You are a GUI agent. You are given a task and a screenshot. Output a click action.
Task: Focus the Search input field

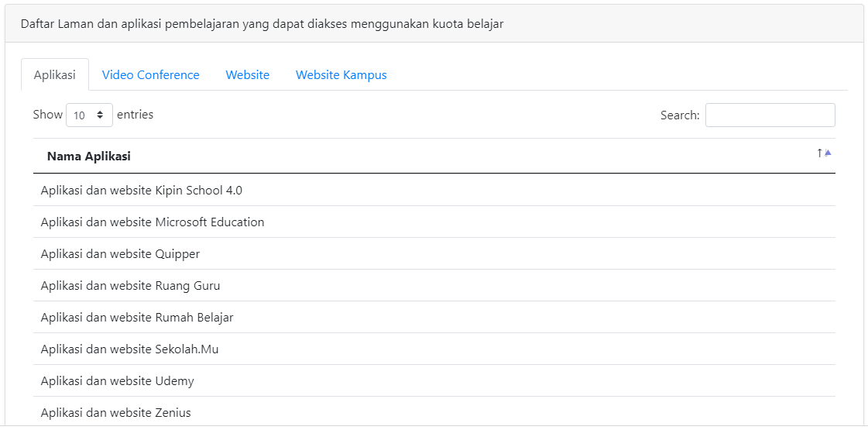pos(770,115)
